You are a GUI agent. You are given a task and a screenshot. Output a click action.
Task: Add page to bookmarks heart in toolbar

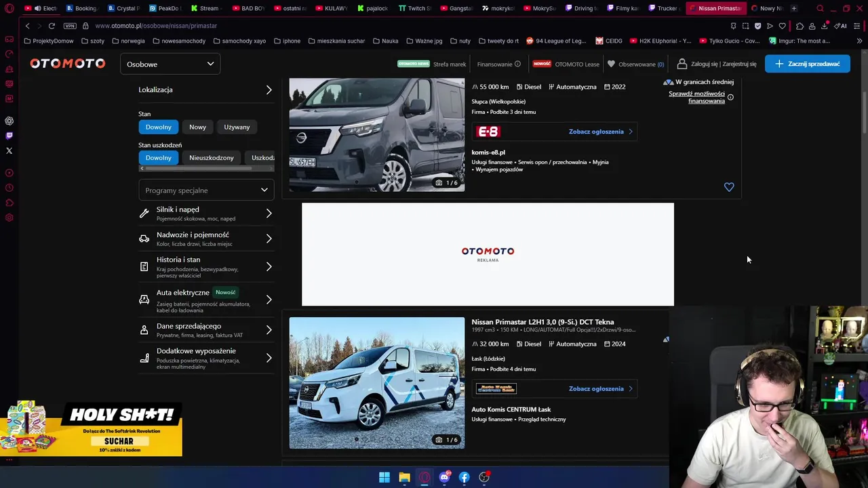(782, 26)
